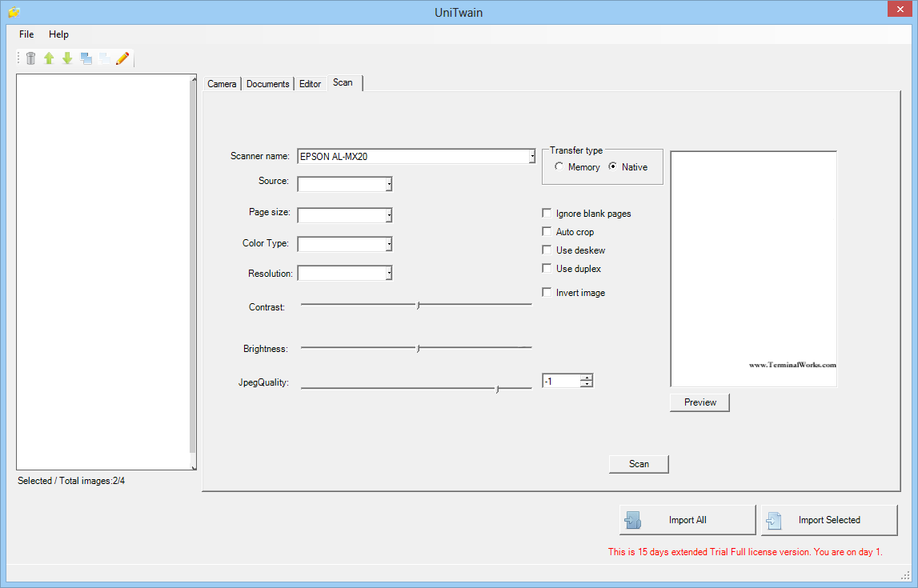The image size is (918, 588).
Task: Click the Selected / Total images status text
Action: tap(71, 481)
